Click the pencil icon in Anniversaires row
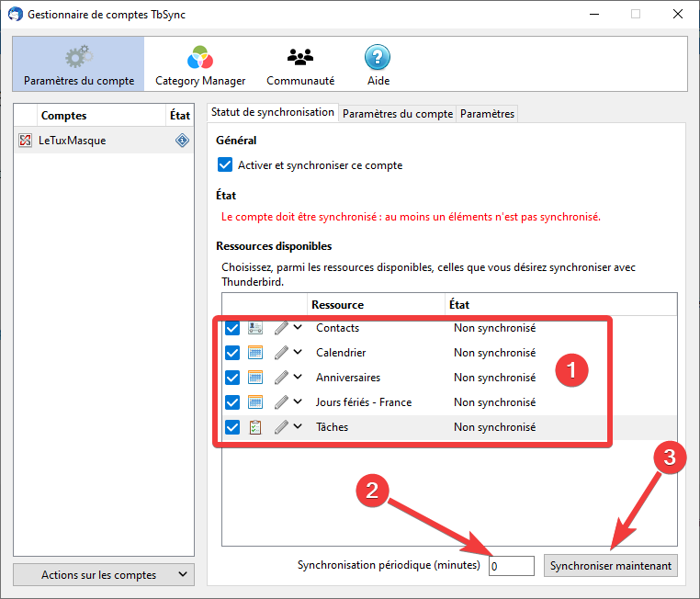The width and height of the screenshot is (700, 599). [x=281, y=378]
